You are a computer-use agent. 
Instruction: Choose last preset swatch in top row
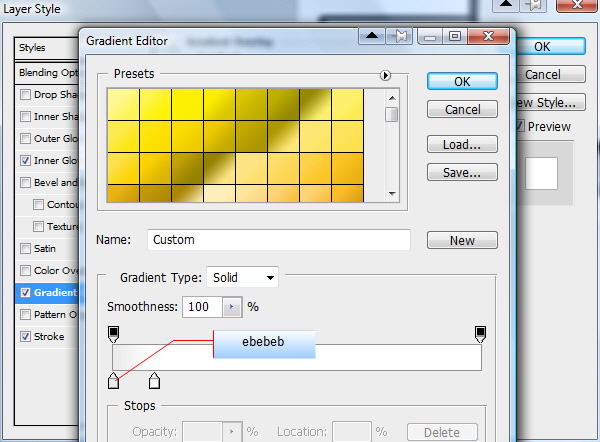point(347,104)
